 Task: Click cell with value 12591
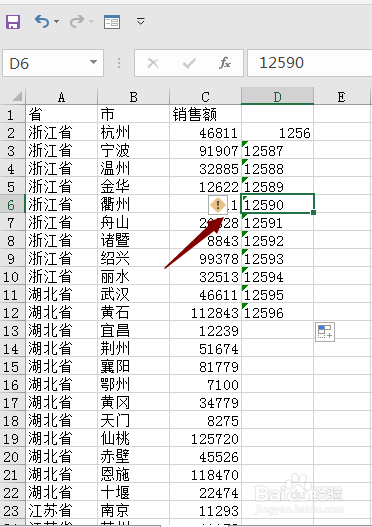click(278, 222)
